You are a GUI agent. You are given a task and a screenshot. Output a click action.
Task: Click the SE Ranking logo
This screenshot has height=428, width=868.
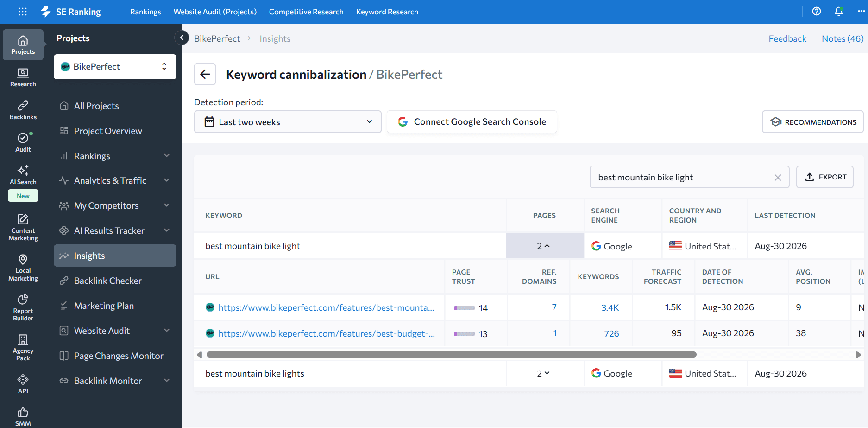[x=70, y=12]
